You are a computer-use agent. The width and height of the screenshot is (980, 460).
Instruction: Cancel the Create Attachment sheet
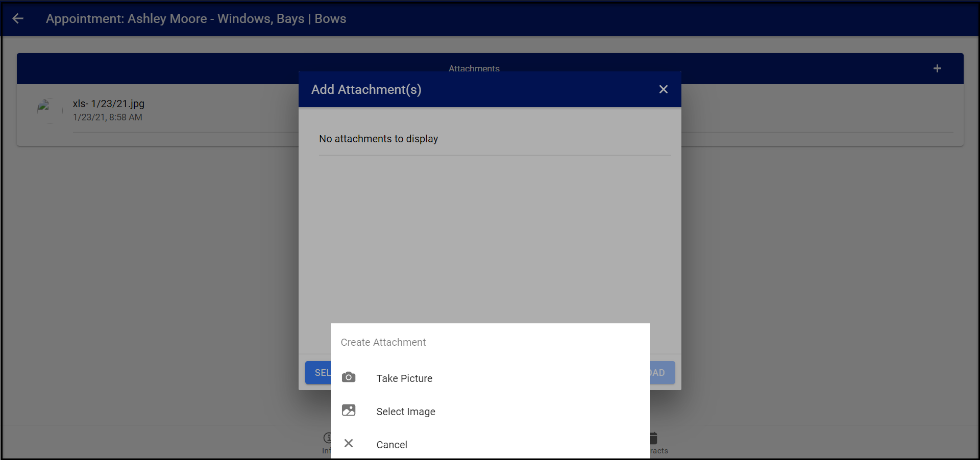(x=490, y=444)
